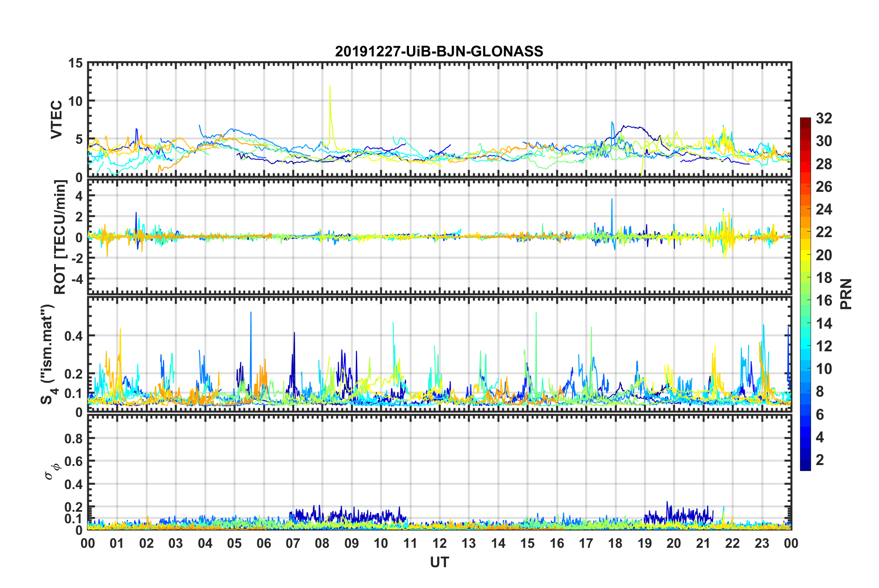879x588 pixels.
Task: Click x-axis hour tick 23
Action: click(x=762, y=543)
